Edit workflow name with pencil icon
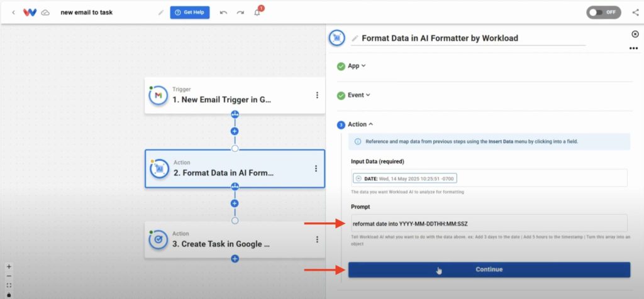The image size is (644, 299). pos(161,13)
